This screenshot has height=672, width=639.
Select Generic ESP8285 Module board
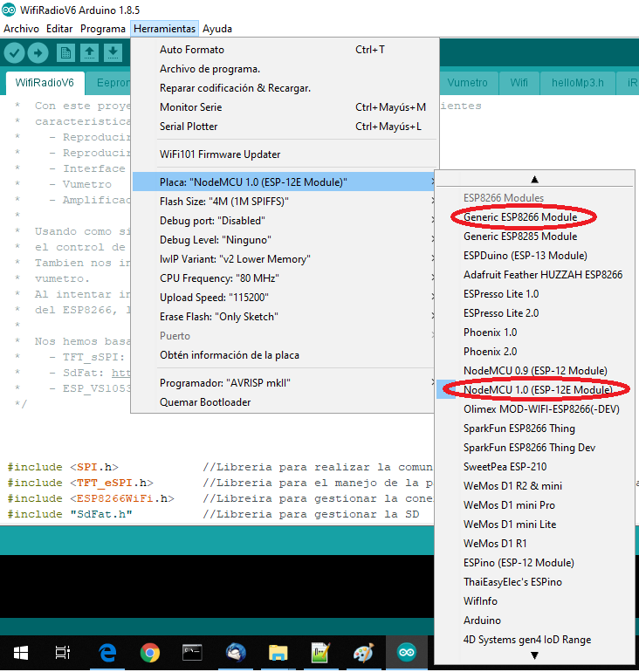pyautogui.click(x=534, y=237)
